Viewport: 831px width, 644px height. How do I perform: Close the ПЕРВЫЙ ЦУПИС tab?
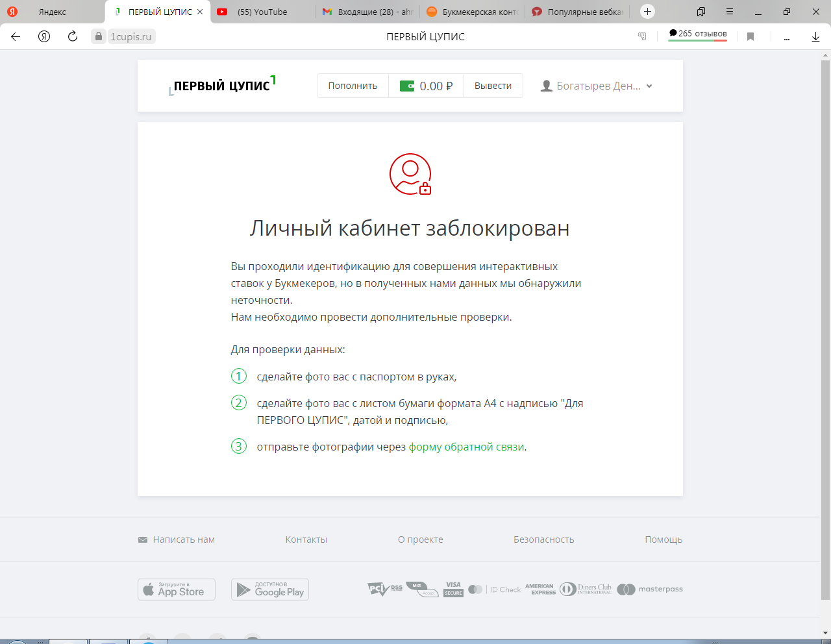(200, 12)
